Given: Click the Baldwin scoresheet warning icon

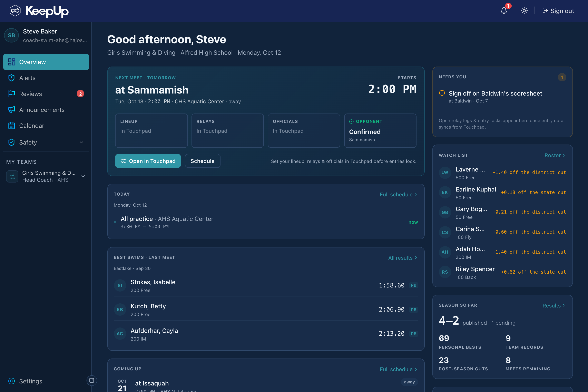Looking at the screenshot, I should point(442,93).
